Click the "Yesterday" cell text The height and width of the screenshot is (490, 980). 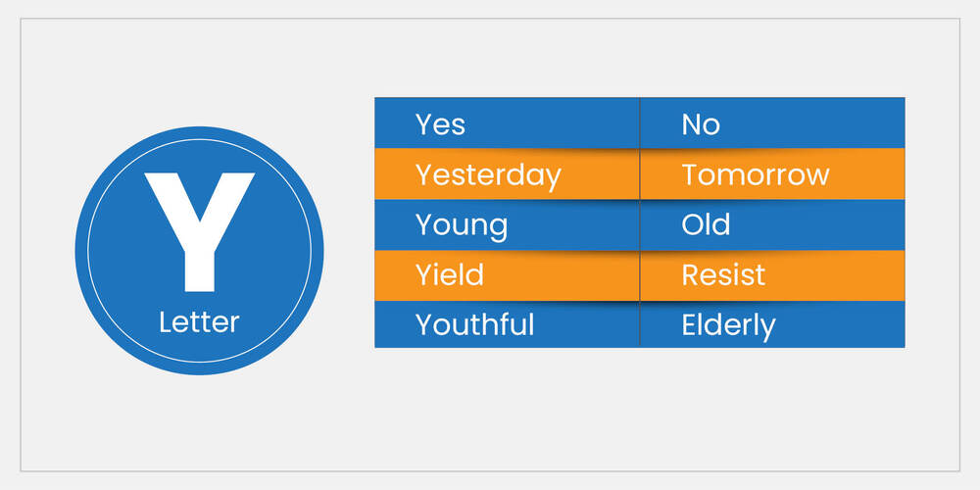coord(488,174)
